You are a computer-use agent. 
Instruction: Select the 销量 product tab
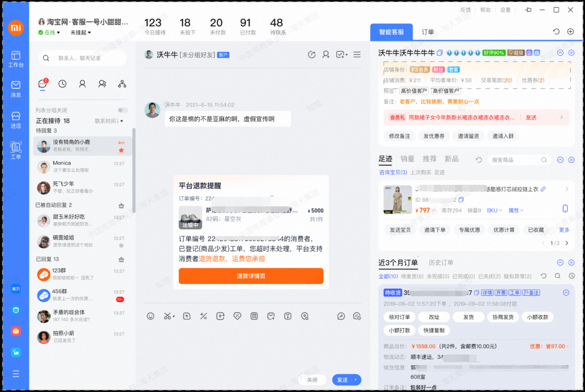point(407,159)
